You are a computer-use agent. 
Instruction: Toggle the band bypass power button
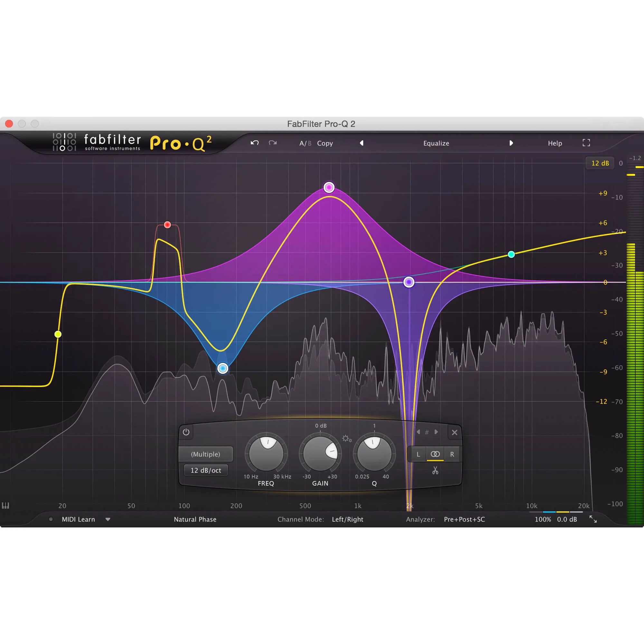click(x=186, y=432)
